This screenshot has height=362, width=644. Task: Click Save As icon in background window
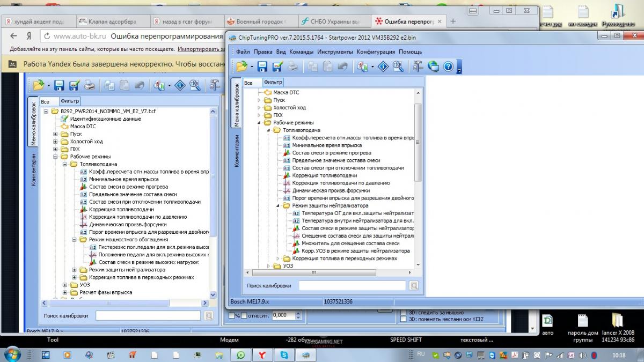click(74, 85)
